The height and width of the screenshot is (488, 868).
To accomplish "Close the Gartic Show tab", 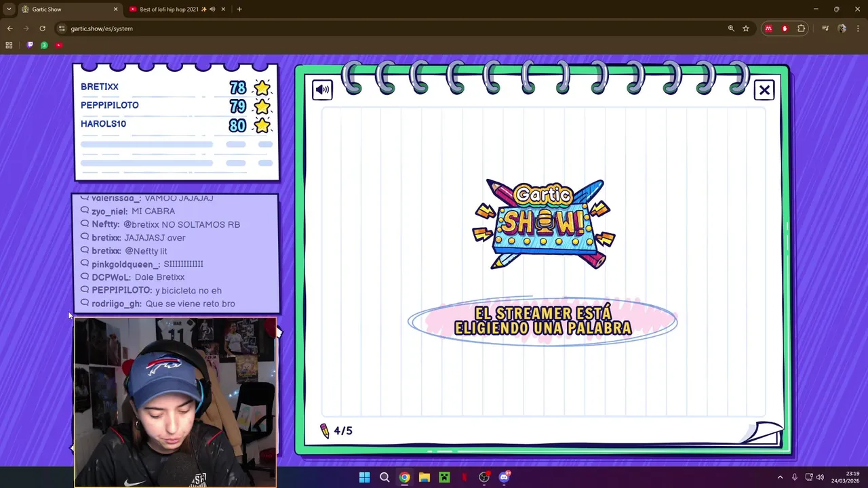I will [115, 9].
